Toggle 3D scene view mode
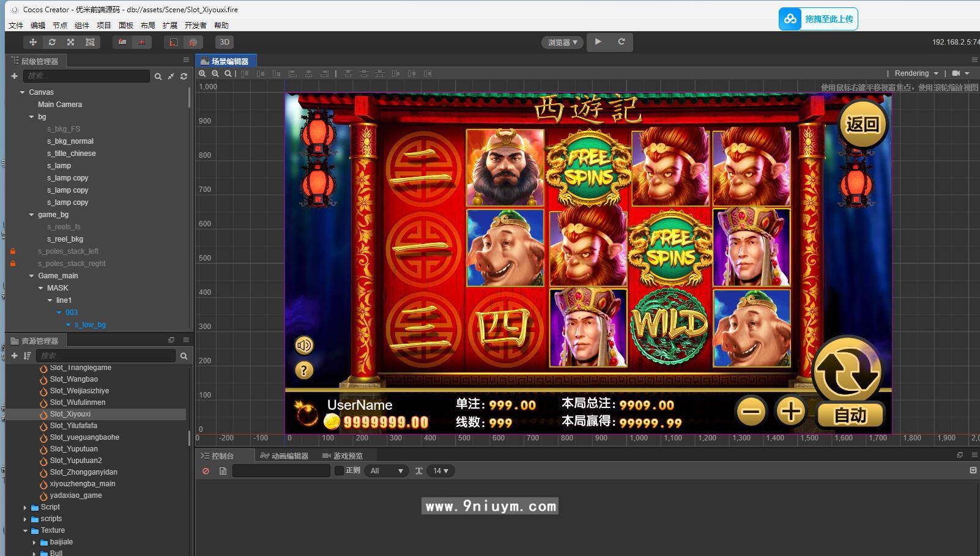 click(225, 42)
